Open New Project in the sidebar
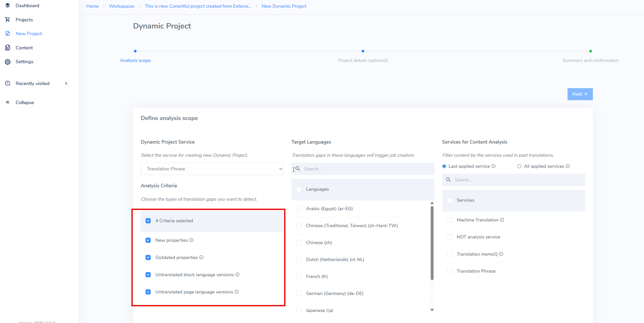Image resolution: width=644 pixels, height=323 pixels. (x=29, y=34)
